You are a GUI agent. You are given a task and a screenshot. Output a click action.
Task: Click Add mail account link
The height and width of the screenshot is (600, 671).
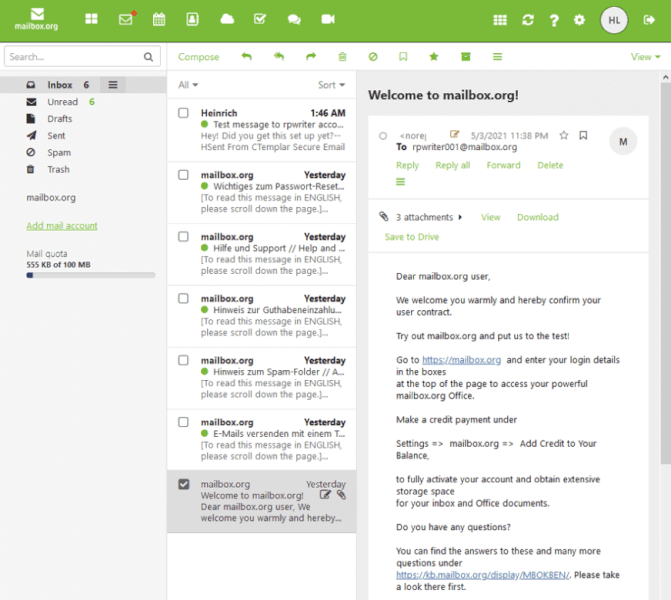coord(62,226)
